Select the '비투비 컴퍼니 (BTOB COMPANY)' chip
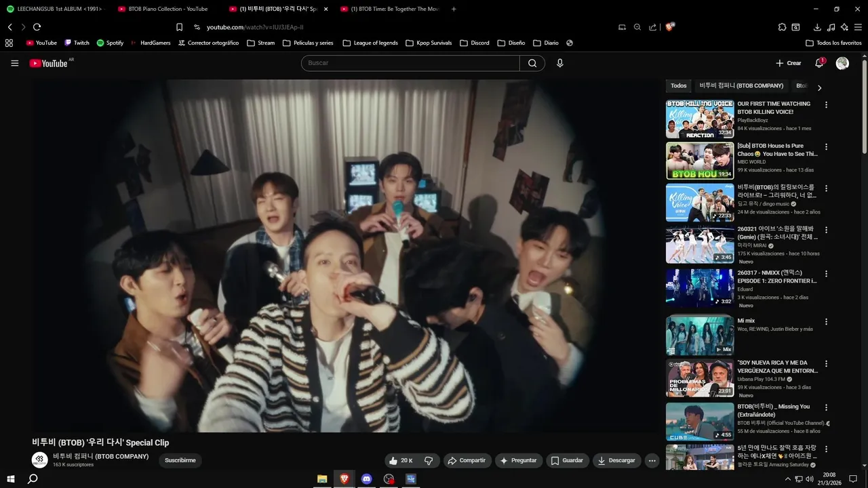 click(741, 86)
